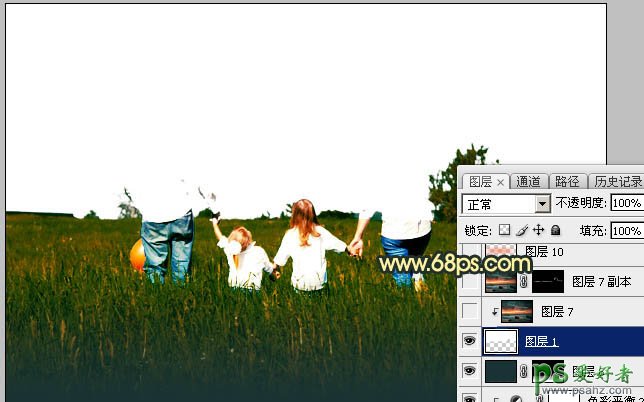Viewport: 644px width, 402px height.
Task: Switch to the 路径 tab
Action: pyautogui.click(x=567, y=181)
